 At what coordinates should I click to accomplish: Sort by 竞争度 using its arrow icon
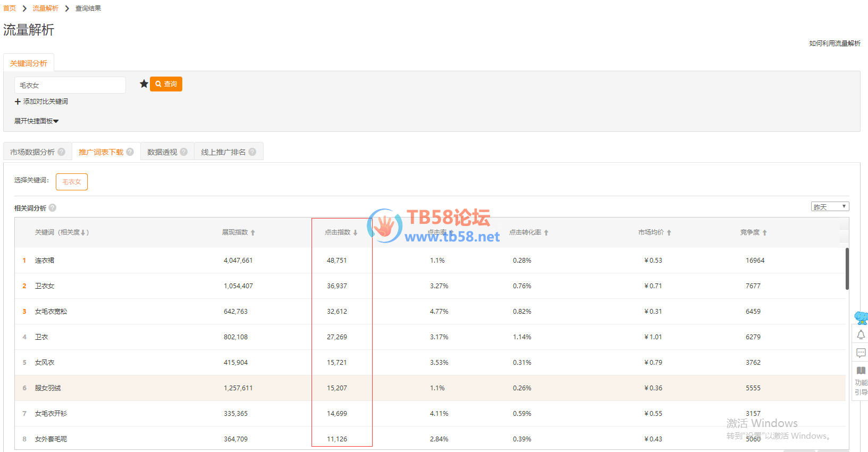[764, 233]
